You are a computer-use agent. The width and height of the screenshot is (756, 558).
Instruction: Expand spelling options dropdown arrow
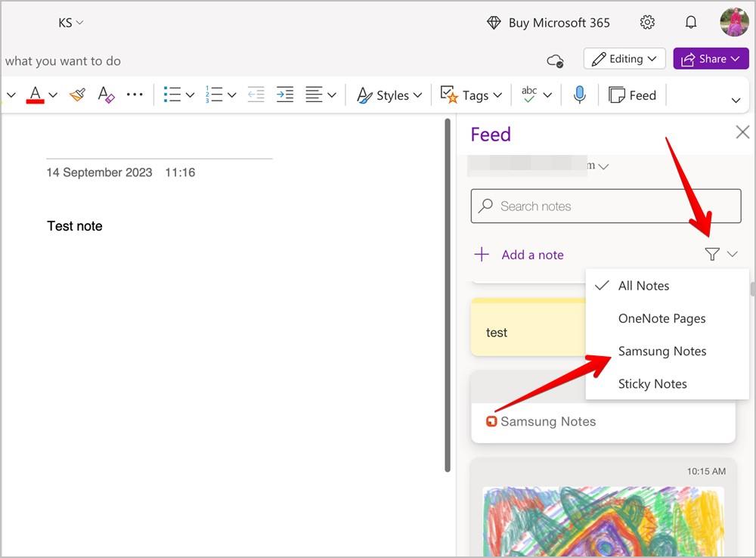547,95
